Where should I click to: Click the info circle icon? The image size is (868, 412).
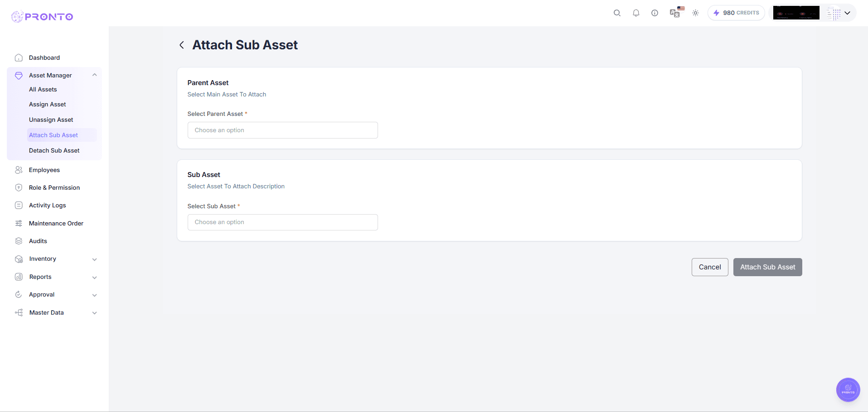coord(654,13)
